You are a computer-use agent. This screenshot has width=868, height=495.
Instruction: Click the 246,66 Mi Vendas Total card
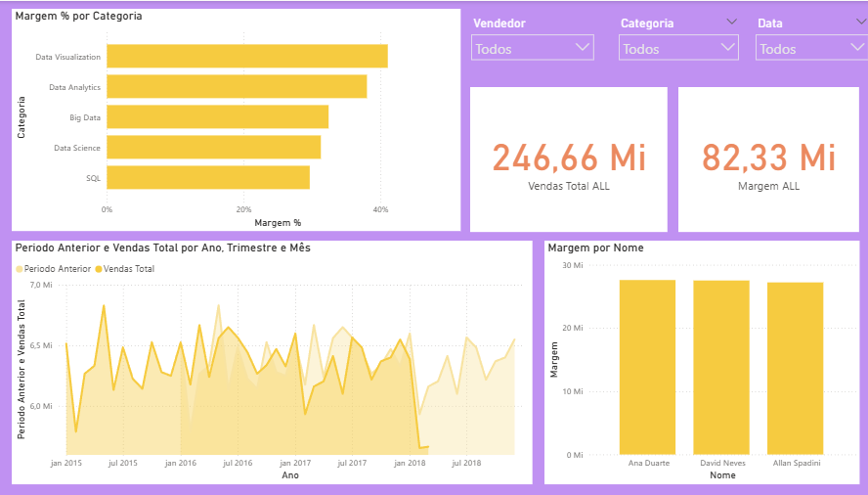coord(569,159)
